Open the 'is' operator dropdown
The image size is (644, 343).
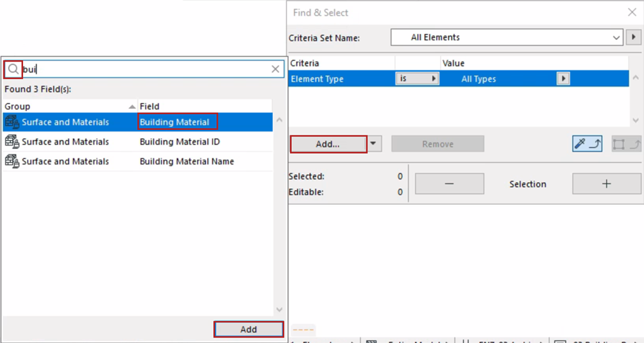(417, 78)
